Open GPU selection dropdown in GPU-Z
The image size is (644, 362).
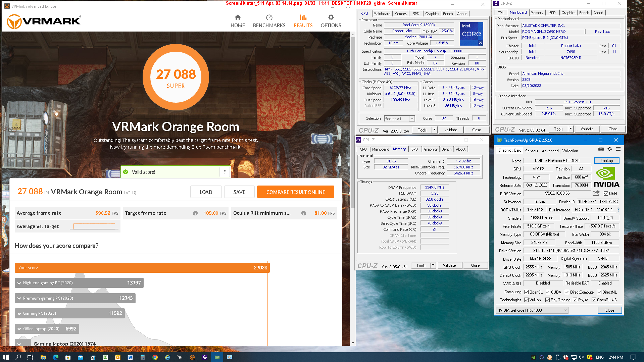tap(532, 310)
